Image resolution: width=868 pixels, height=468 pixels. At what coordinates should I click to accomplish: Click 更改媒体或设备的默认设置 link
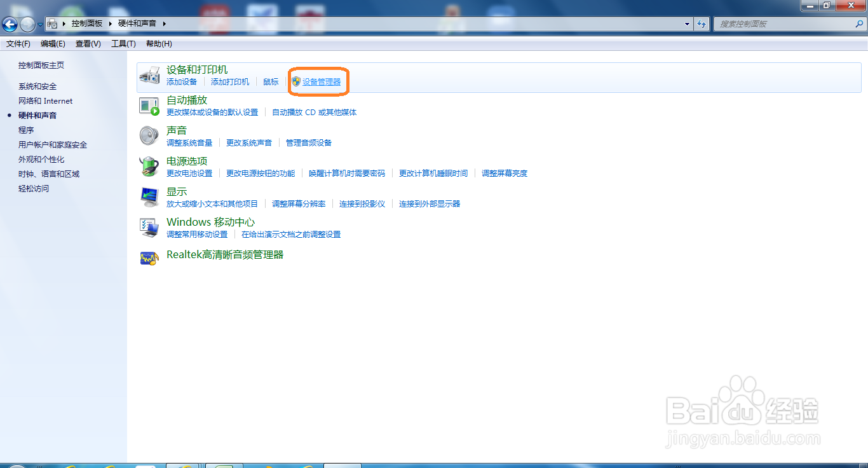coord(212,113)
